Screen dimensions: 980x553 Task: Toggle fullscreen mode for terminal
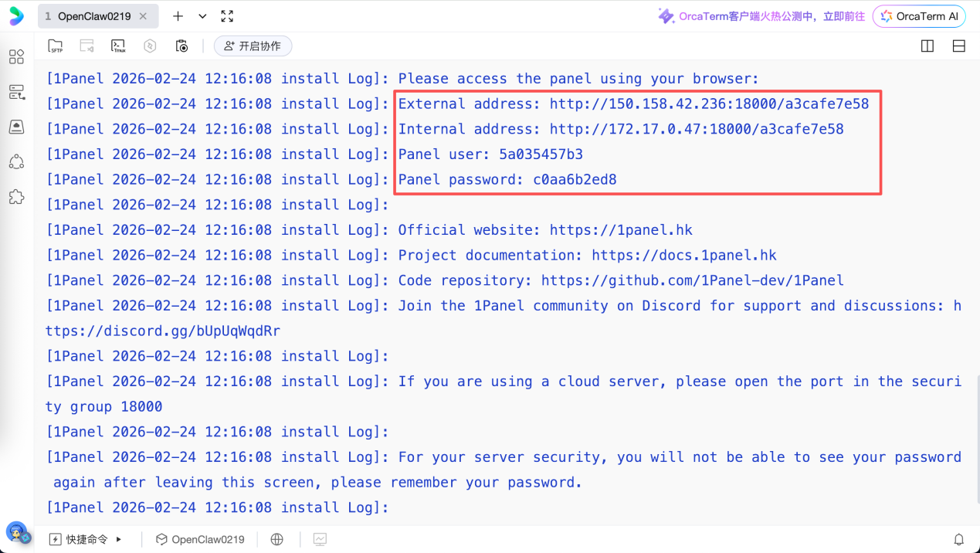[x=227, y=16]
